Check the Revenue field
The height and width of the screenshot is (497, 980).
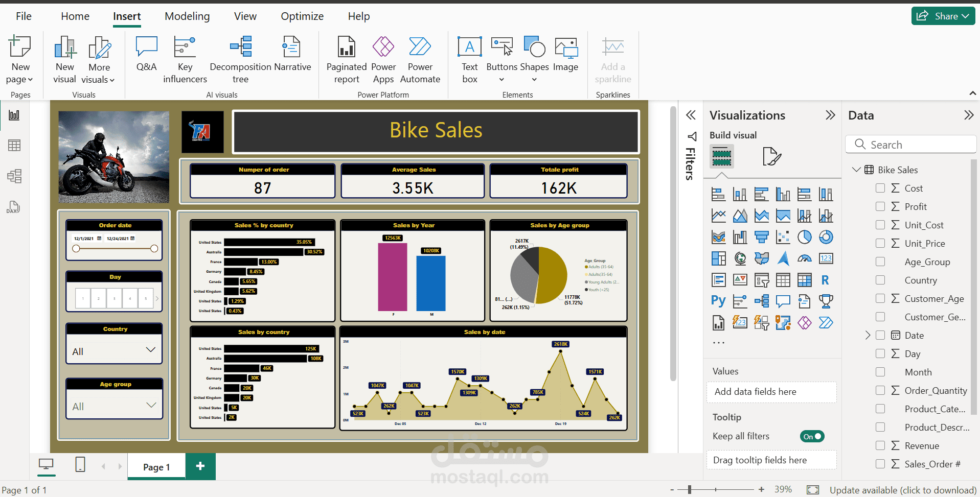[x=880, y=445]
